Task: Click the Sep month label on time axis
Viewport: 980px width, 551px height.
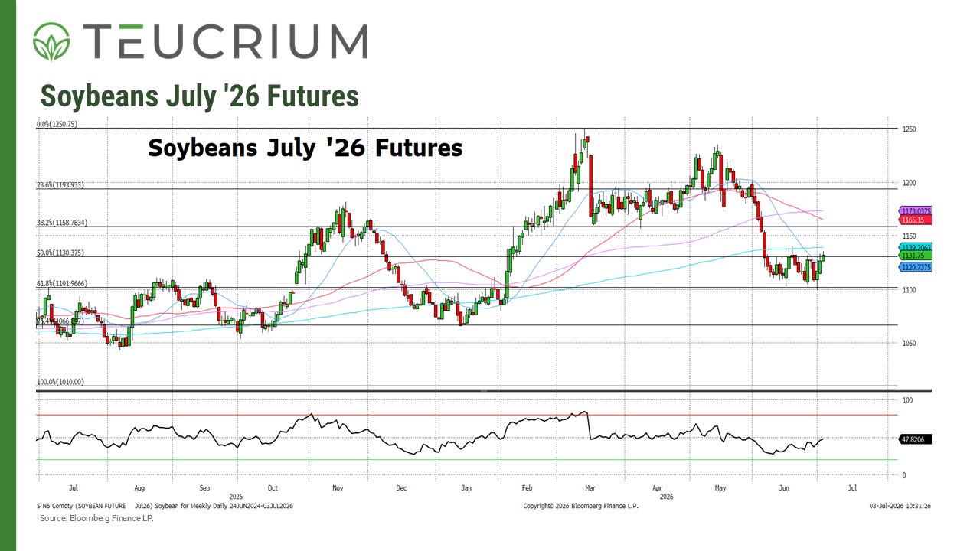Action: coord(204,487)
